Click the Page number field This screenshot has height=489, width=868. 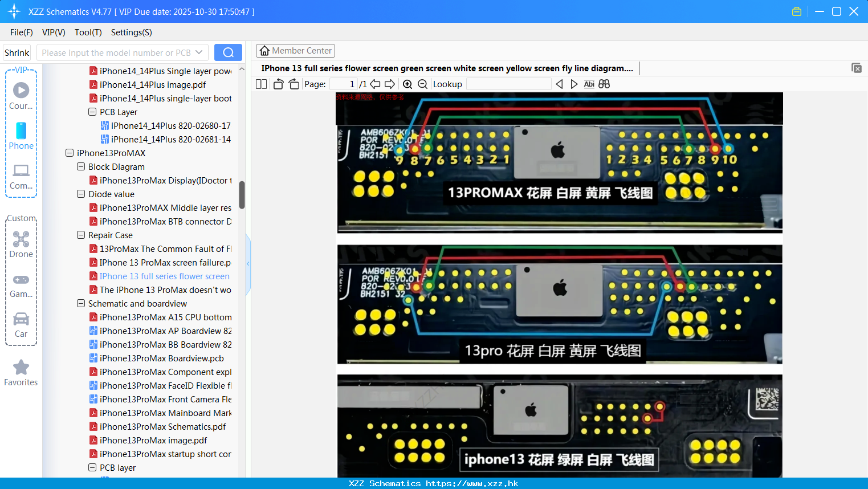click(x=344, y=84)
